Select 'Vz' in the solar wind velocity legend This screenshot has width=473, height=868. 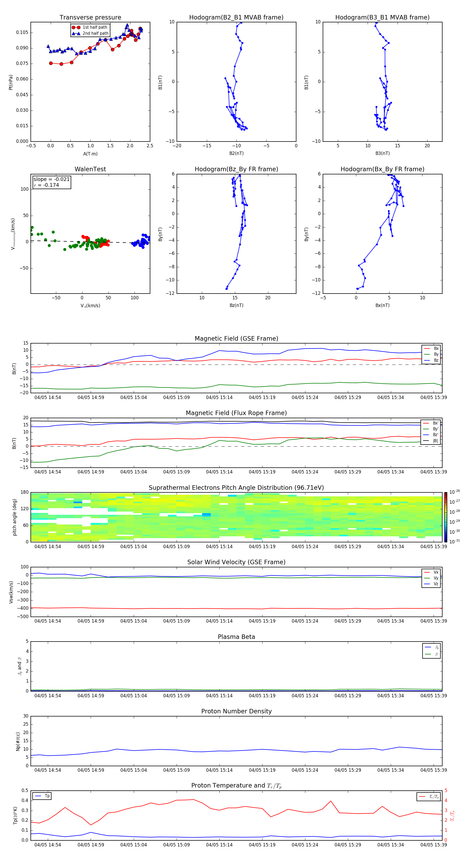point(431,584)
